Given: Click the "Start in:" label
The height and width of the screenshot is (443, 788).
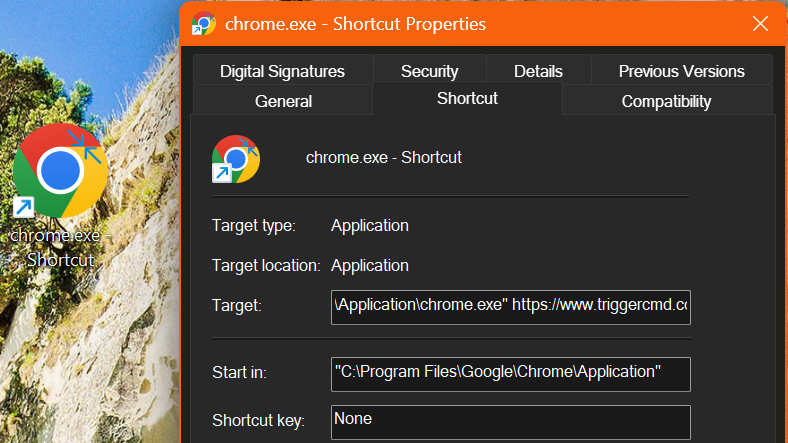Looking at the screenshot, I should (239, 373).
